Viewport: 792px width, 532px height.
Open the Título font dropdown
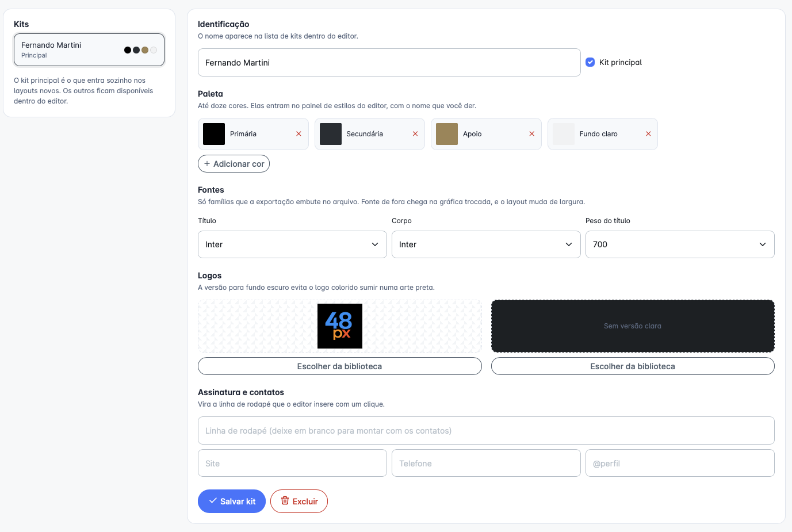point(292,244)
